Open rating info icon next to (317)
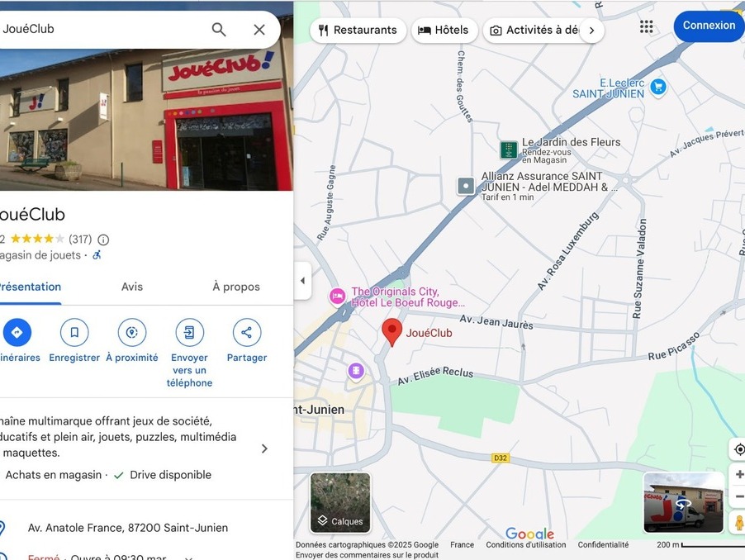 (103, 240)
